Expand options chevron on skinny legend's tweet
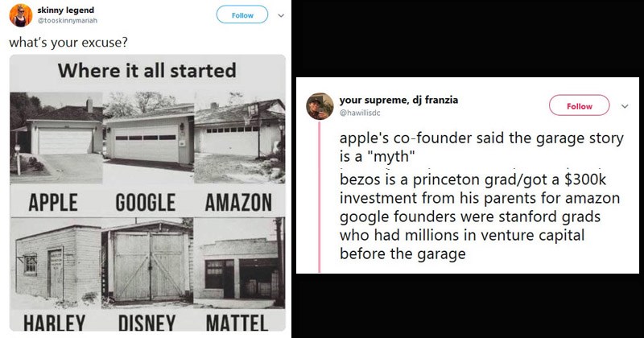Image resolution: width=644 pixels, height=338 pixels. point(279,14)
